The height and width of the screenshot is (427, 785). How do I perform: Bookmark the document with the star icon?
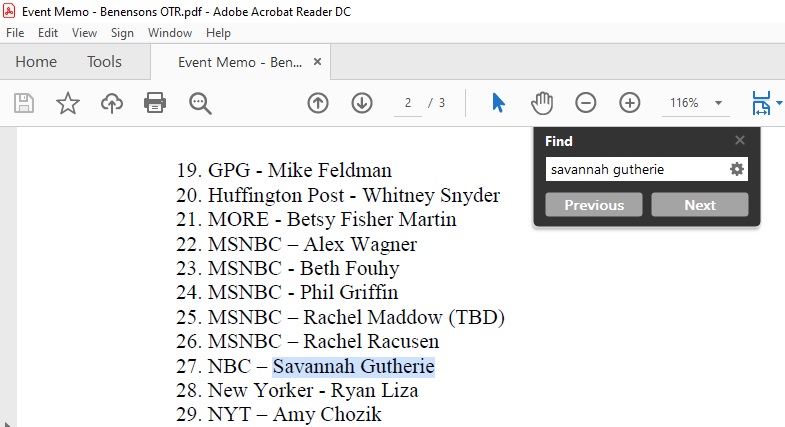pos(68,103)
